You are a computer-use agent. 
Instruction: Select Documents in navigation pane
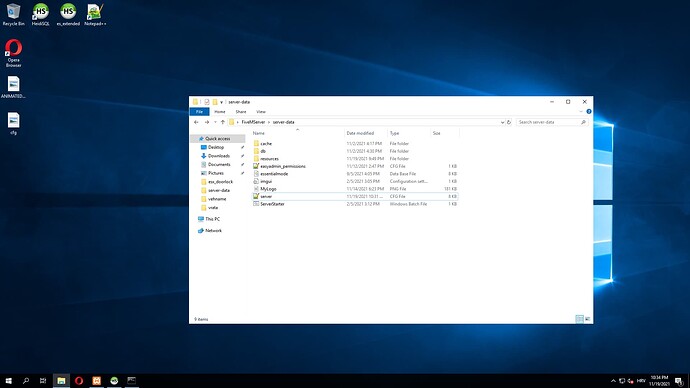point(219,165)
